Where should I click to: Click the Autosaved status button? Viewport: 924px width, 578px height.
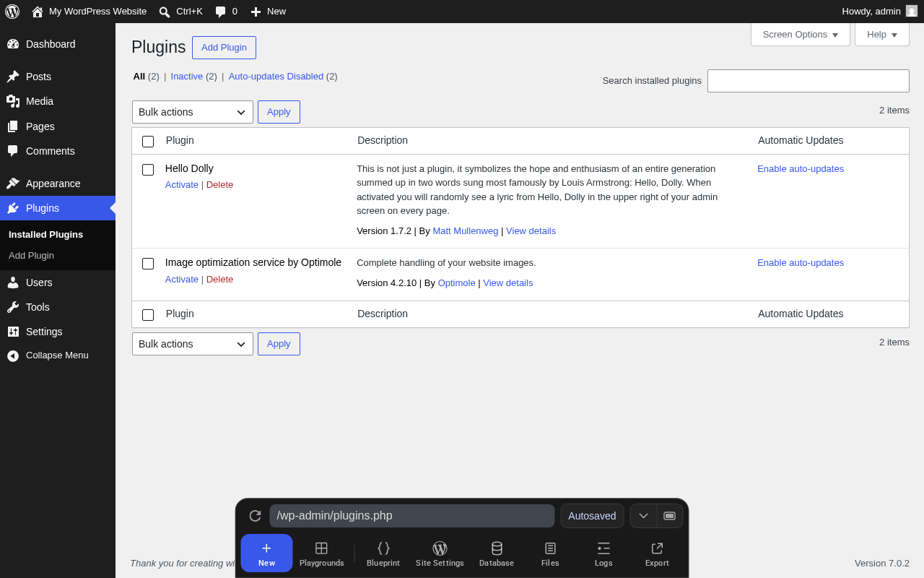592,516
